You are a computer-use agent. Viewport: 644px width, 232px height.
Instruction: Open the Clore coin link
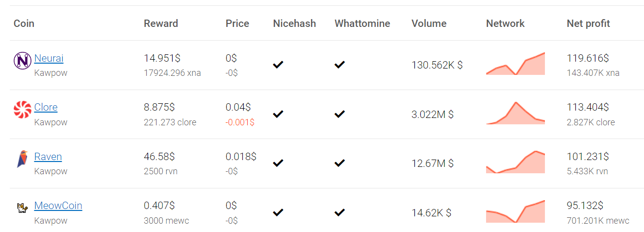(x=46, y=107)
